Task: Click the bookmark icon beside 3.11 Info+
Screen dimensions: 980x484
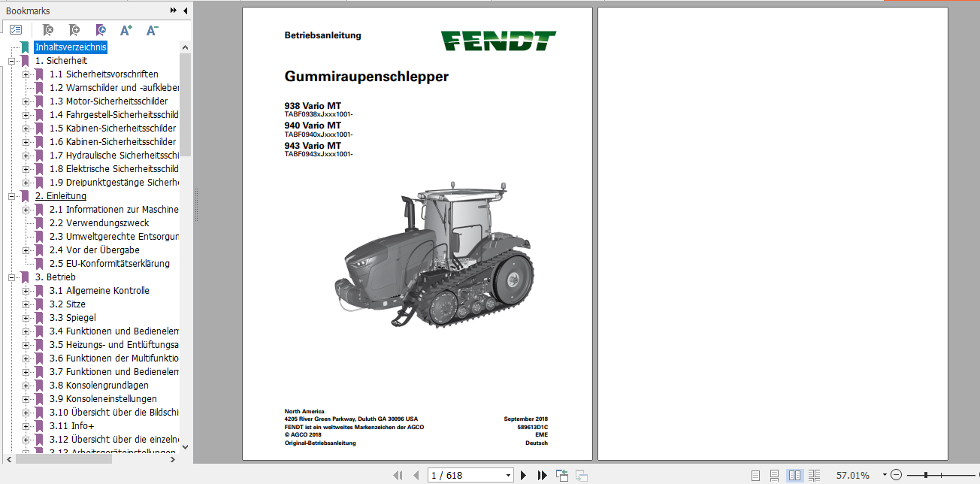Action: click(x=39, y=426)
